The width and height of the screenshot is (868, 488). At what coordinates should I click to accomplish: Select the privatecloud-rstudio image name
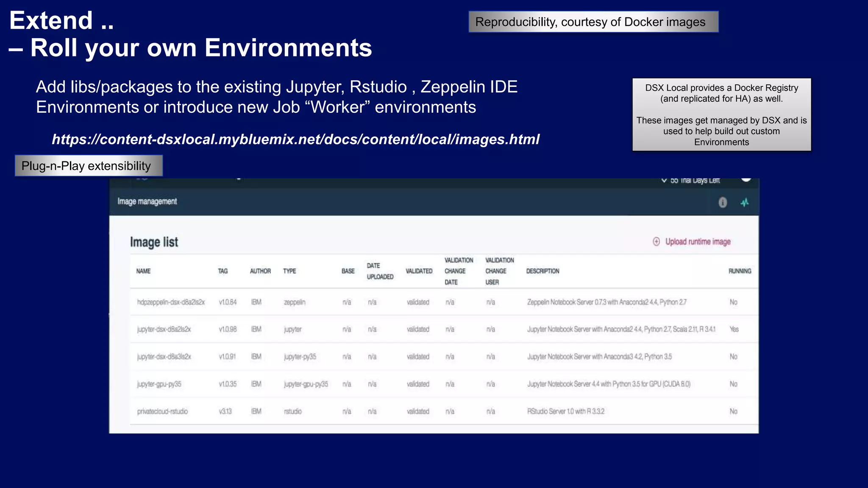coord(162,411)
